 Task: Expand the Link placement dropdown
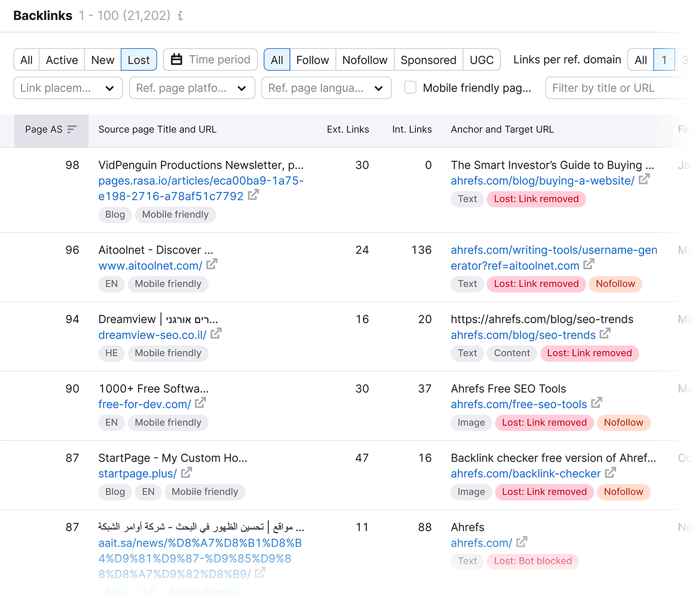68,88
